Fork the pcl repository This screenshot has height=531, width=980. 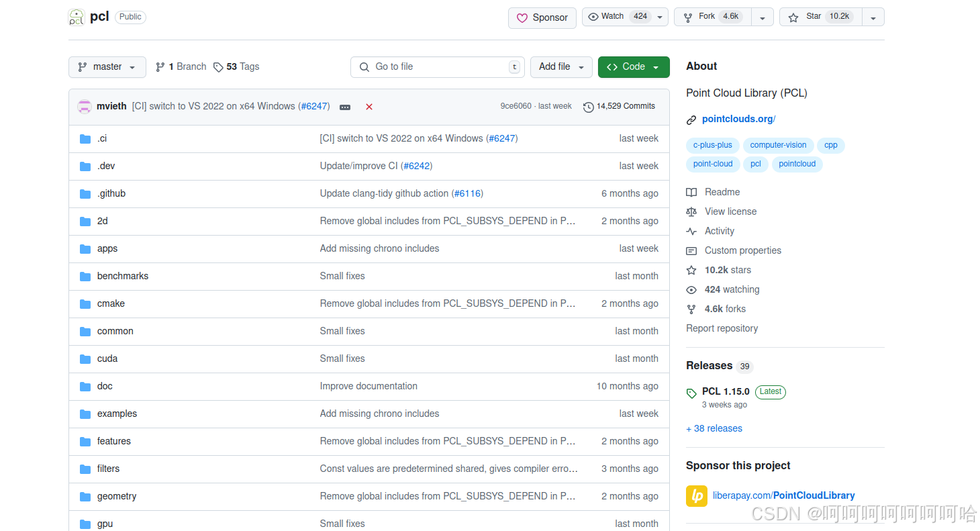[713, 17]
